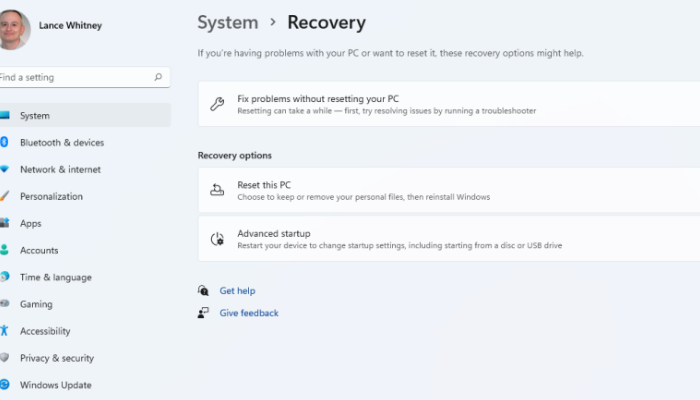Go back to System via breadcrumb
The image size is (700, 400).
228,22
